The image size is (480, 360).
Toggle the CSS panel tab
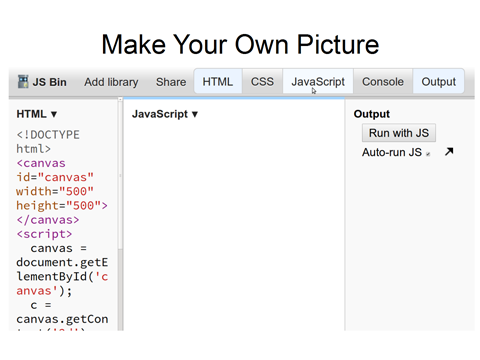click(x=262, y=82)
